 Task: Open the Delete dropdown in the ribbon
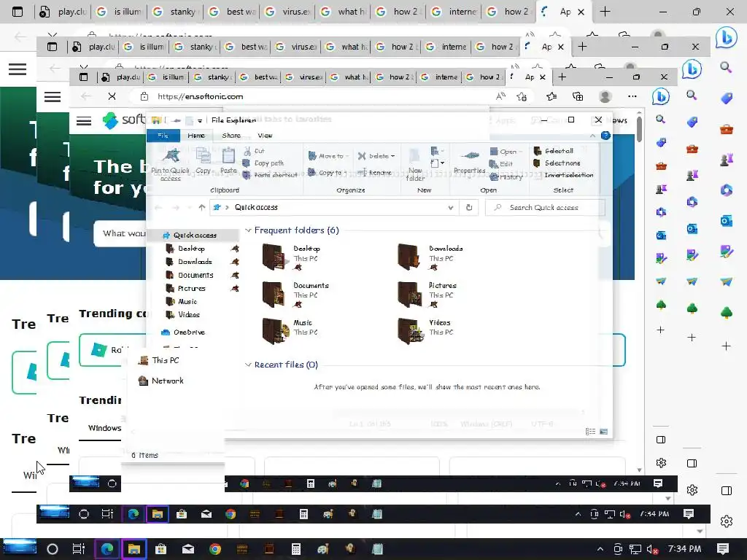click(376, 156)
